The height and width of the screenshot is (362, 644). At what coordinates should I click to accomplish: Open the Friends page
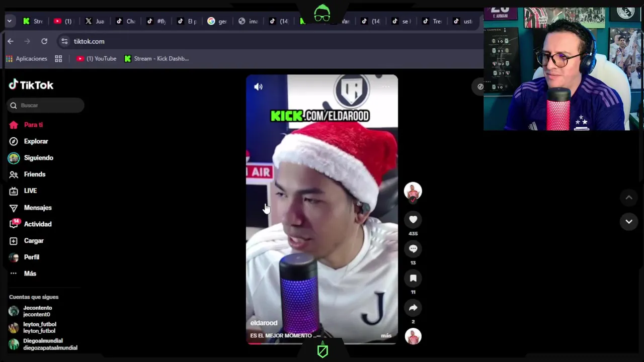pyautogui.click(x=34, y=174)
